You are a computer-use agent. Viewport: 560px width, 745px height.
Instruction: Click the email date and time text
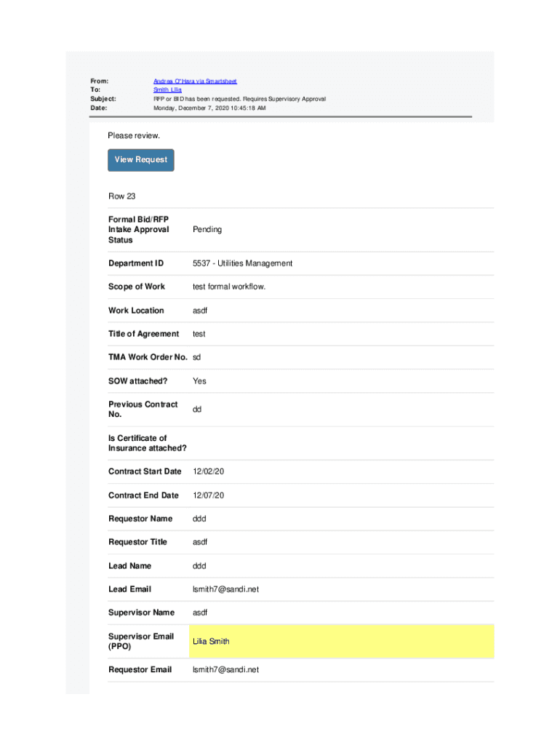pos(209,108)
